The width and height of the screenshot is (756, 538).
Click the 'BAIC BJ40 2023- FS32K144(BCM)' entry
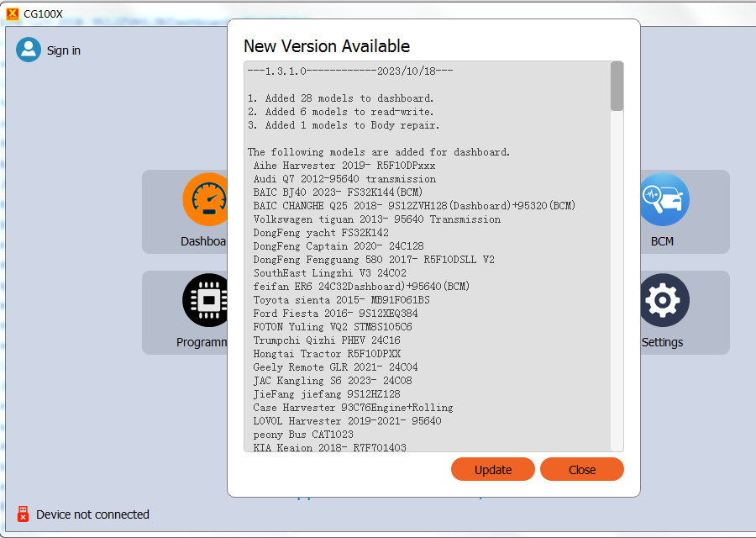click(338, 193)
